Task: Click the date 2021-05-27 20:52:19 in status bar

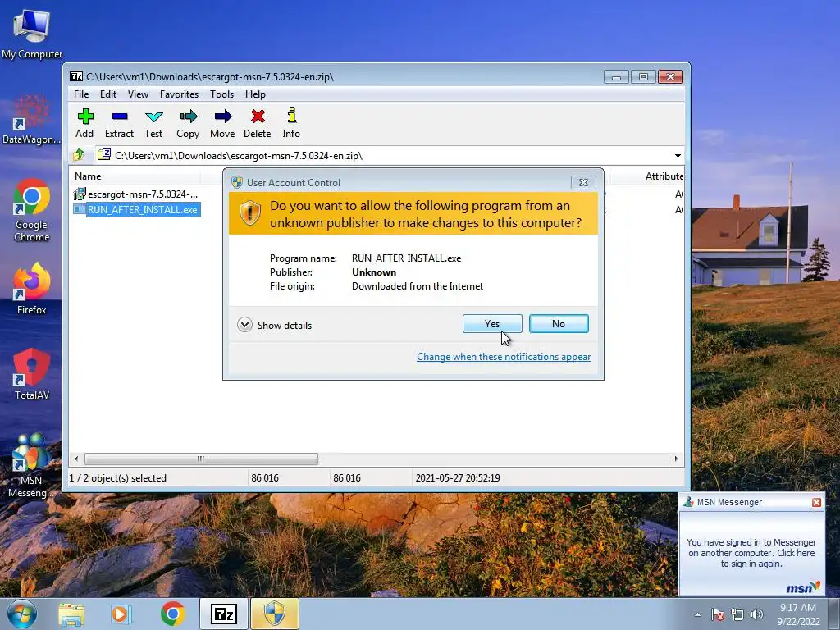Action: point(458,478)
